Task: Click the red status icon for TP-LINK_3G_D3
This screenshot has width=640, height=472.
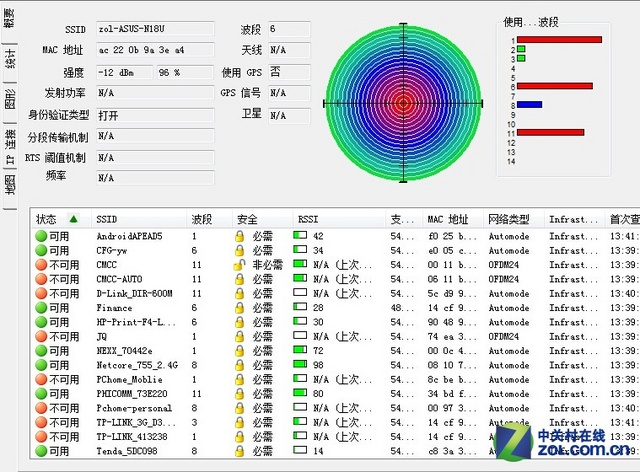Action: pos(41,422)
